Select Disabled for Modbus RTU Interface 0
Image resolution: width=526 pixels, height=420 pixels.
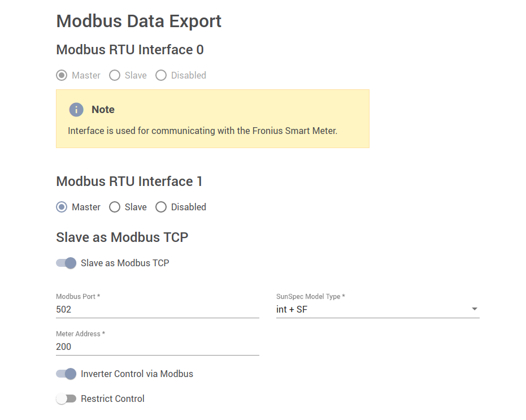coord(161,75)
